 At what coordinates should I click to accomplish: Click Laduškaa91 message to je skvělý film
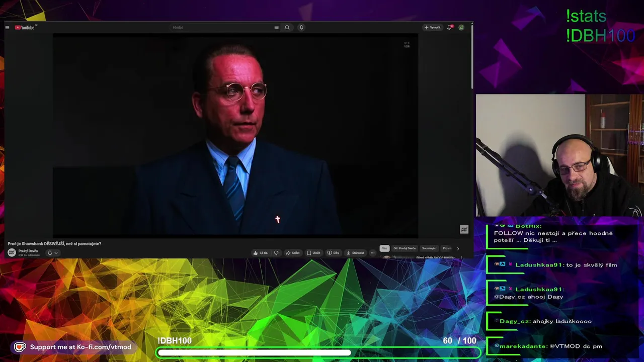point(555,265)
